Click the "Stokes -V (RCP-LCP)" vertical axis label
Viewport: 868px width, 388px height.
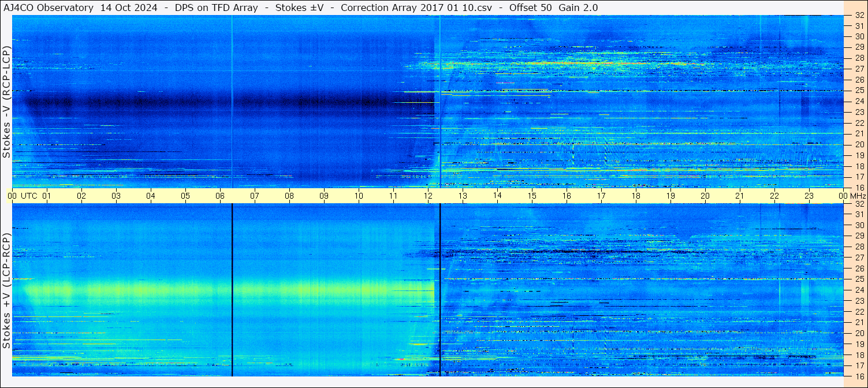coord(6,102)
